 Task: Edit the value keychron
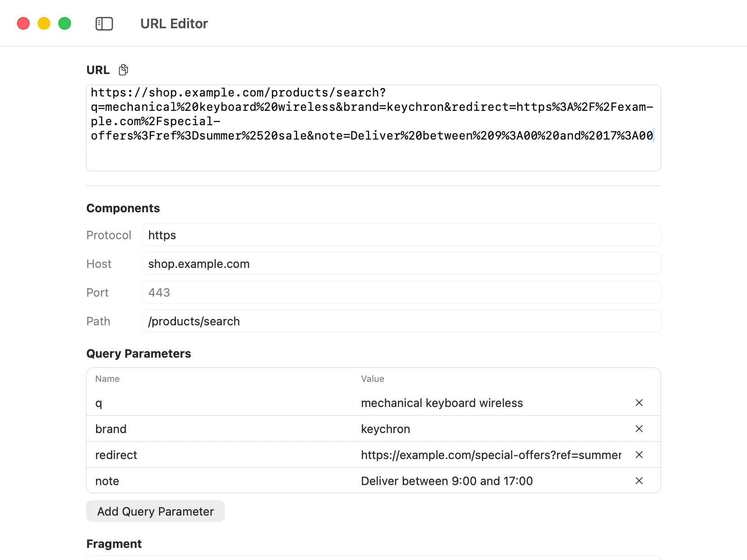pyautogui.click(x=386, y=429)
